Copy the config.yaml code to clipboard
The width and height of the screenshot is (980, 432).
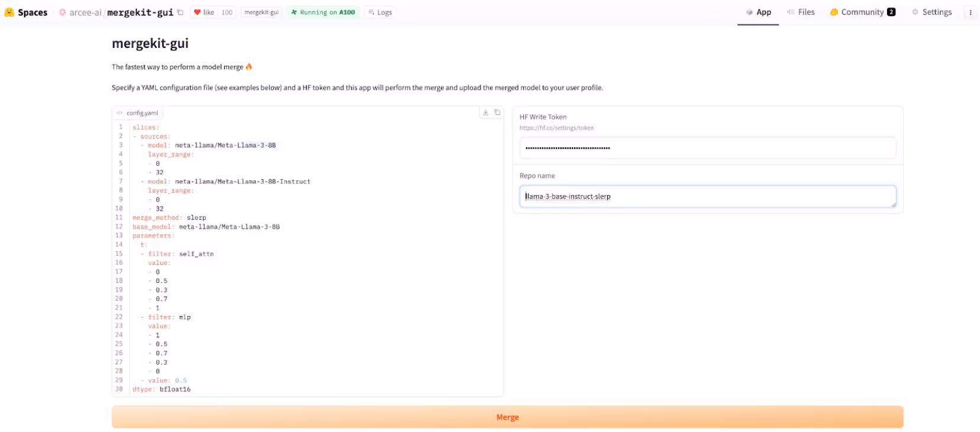(x=497, y=112)
